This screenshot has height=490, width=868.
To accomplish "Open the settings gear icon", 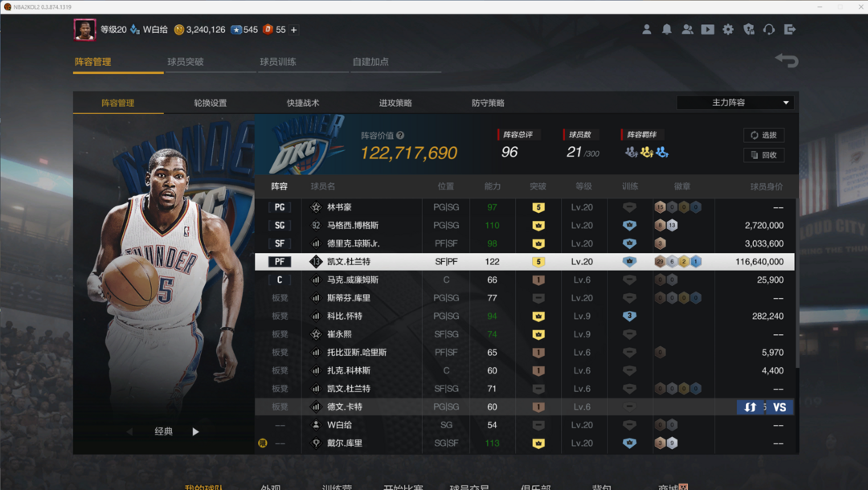I will coord(728,29).
